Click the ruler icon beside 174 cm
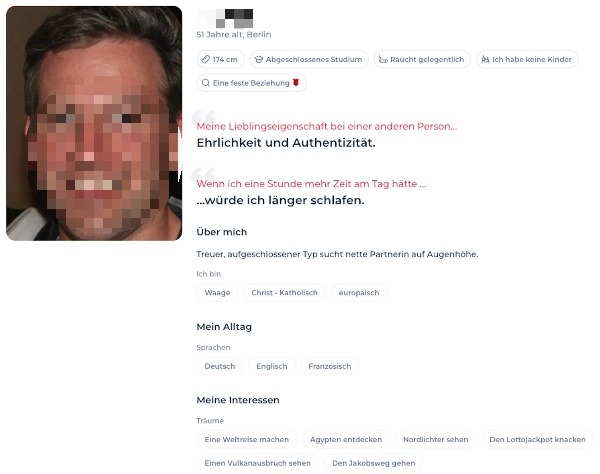600x474 pixels. click(206, 59)
